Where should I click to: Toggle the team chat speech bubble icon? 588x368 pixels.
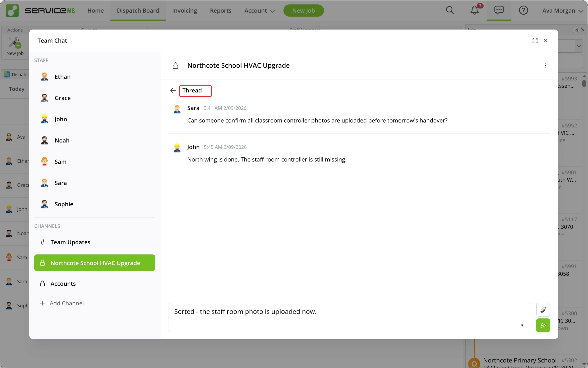(499, 10)
